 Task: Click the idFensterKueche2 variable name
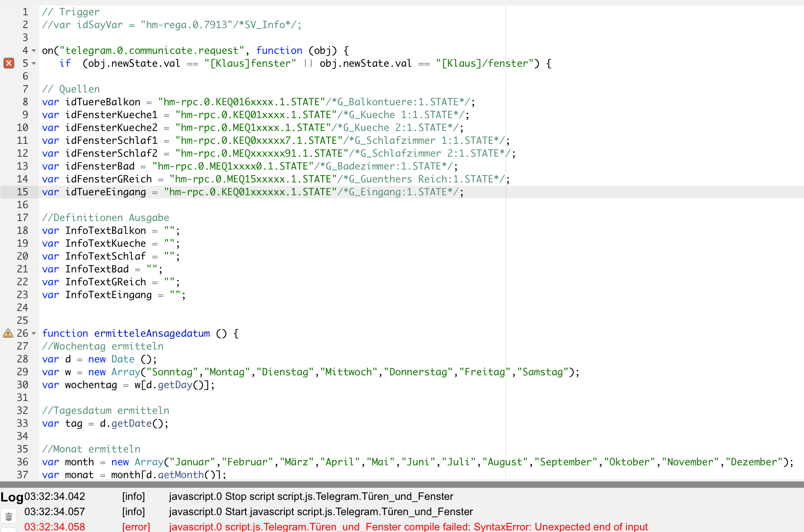point(111,128)
